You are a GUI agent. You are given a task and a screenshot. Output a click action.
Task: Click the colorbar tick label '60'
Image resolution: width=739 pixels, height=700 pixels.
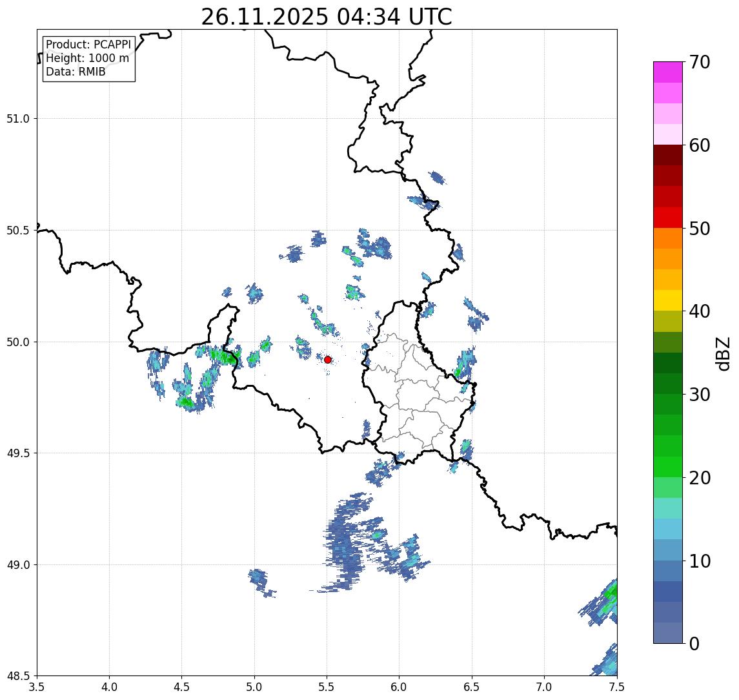tap(700, 145)
